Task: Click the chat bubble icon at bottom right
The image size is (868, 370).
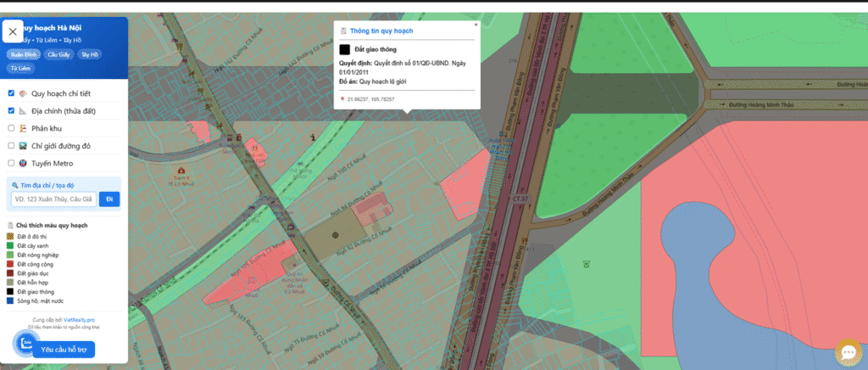Action: click(847, 352)
